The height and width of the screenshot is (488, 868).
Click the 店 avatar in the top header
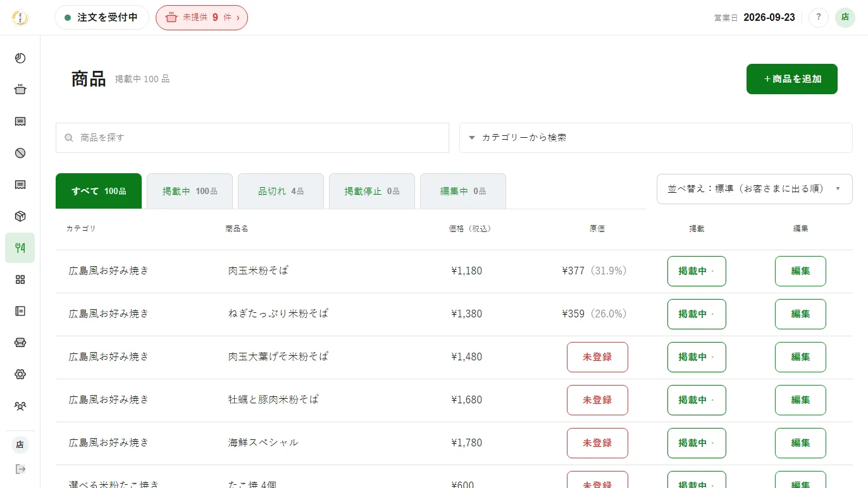coord(845,18)
